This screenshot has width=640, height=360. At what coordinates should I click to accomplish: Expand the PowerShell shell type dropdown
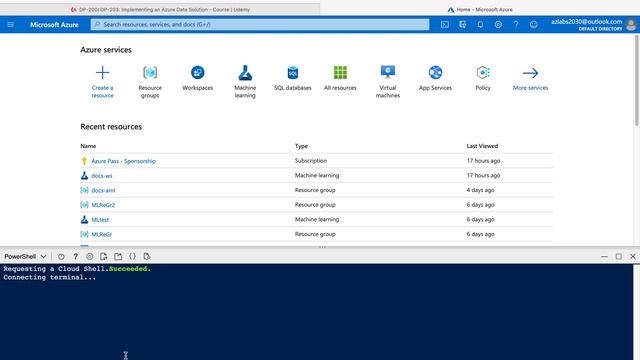coord(25,256)
